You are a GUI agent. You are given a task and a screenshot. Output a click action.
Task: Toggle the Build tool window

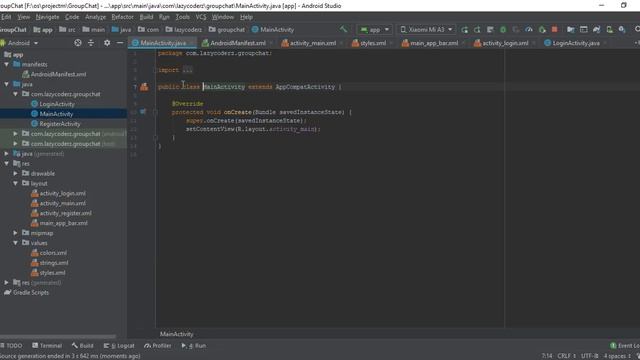point(83,346)
